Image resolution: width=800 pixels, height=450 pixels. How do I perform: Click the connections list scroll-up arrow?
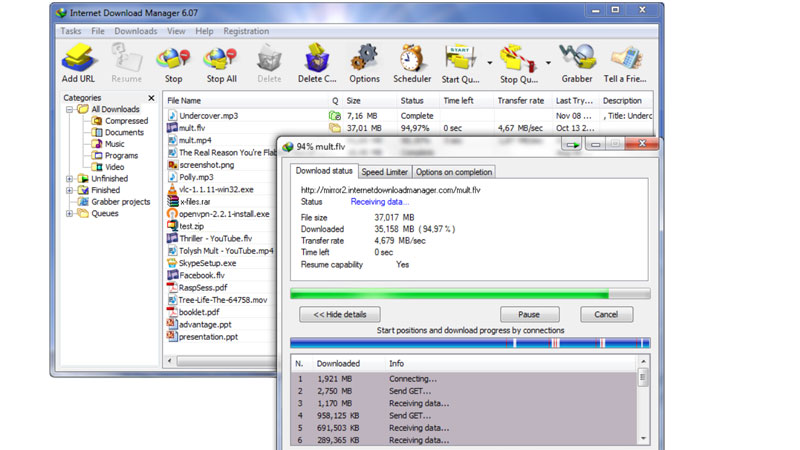pos(643,362)
